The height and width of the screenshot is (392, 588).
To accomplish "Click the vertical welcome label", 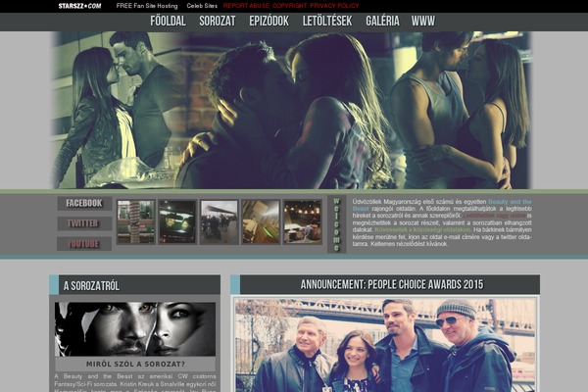I will (x=337, y=224).
